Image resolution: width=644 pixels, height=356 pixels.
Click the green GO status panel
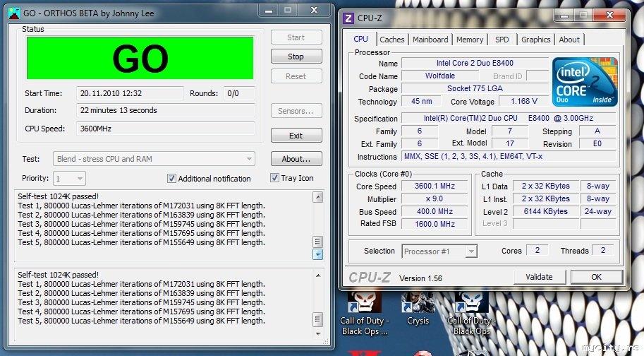click(x=140, y=58)
